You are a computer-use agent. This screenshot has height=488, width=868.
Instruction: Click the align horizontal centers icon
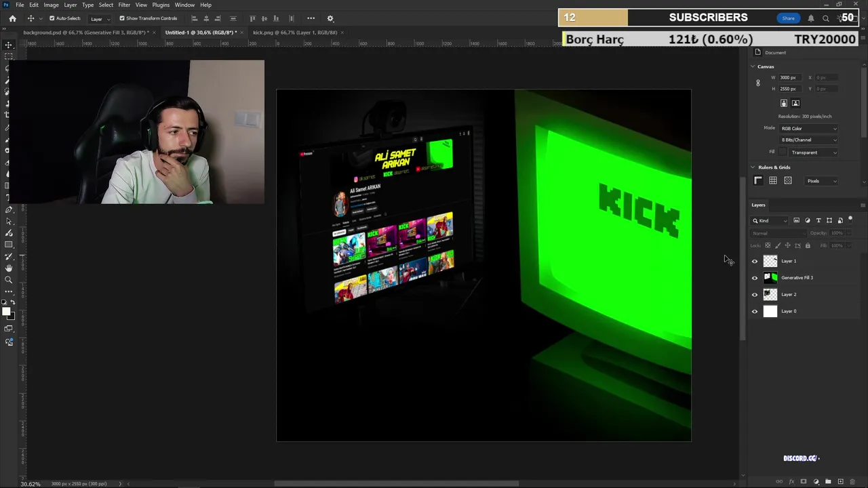tap(206, 18)
